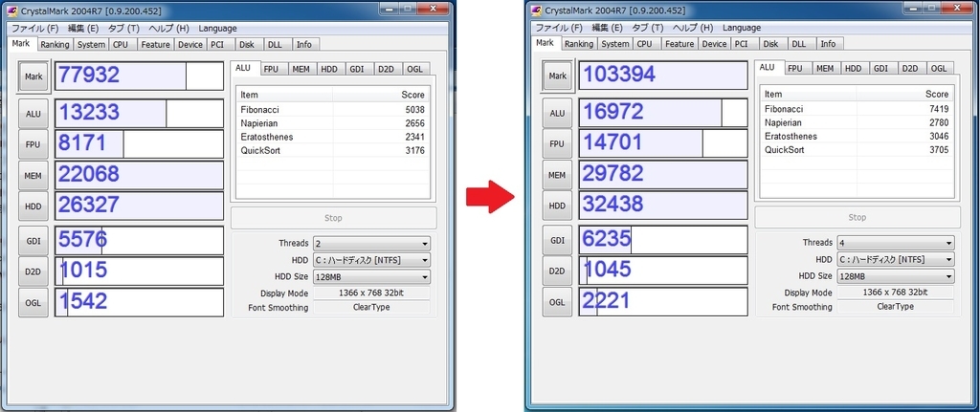
Task: Click the MEM button in left window
Action: (33, 176)
